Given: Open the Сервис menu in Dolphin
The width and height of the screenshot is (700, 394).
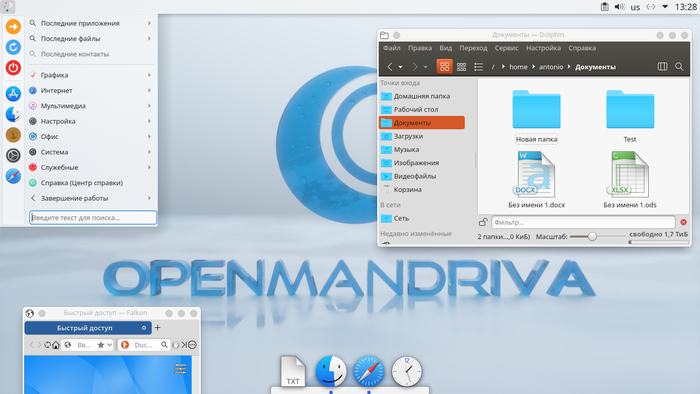Looking at the screenshot, I should [506, 48].
